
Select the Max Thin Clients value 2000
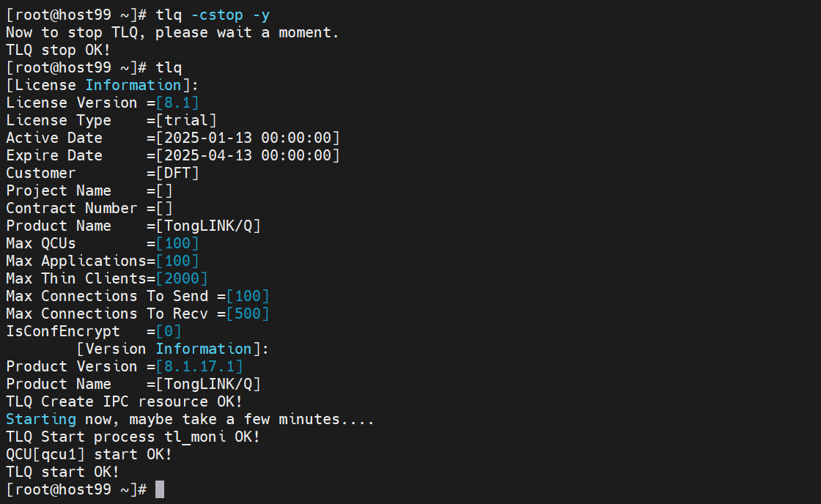(x=182, y=278)
